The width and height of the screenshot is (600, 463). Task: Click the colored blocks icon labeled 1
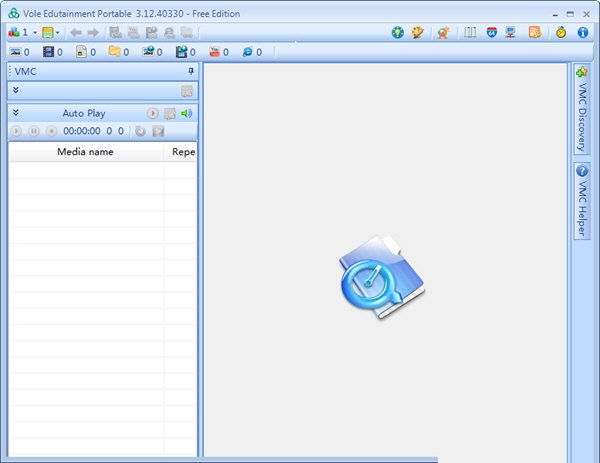pyautogui.click(x=14, y=33)
